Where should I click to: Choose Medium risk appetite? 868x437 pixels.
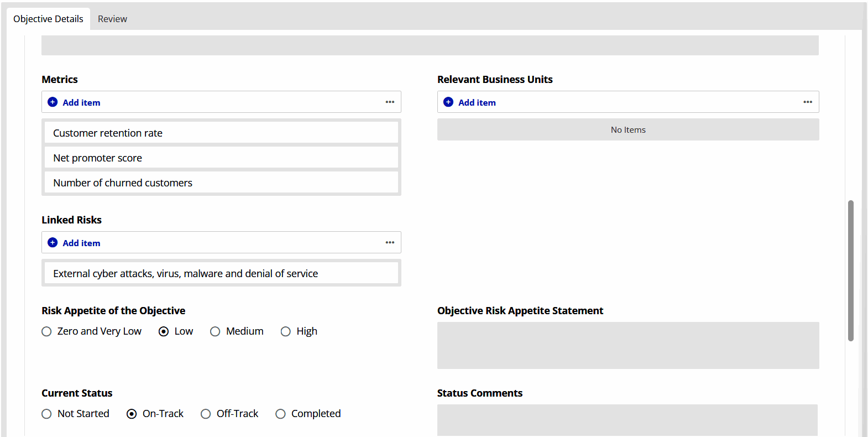click(215, 331)
